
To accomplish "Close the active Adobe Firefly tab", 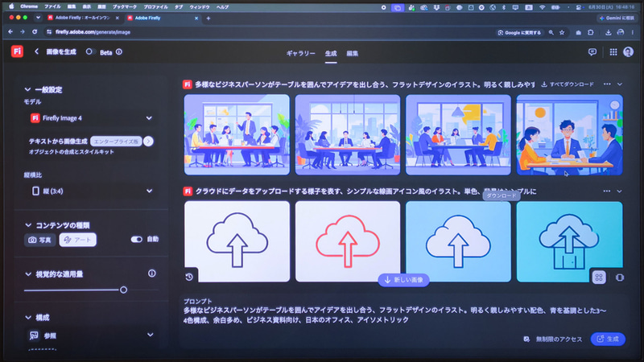I will [196, 18].
